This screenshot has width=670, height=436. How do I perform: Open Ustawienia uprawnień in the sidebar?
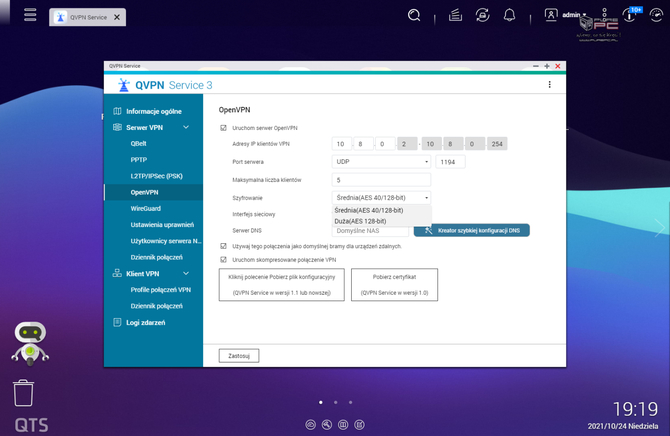click(x=162, y=225)
